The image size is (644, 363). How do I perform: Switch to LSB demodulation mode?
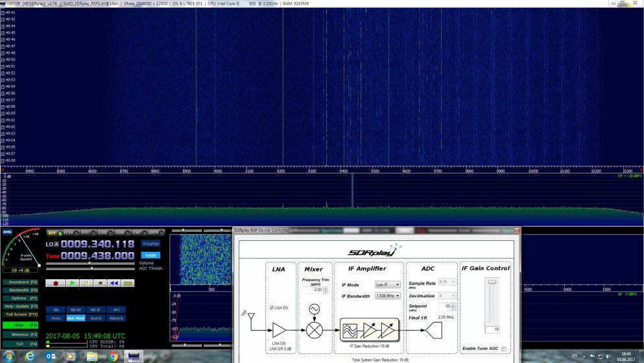[x=106, y=232]
